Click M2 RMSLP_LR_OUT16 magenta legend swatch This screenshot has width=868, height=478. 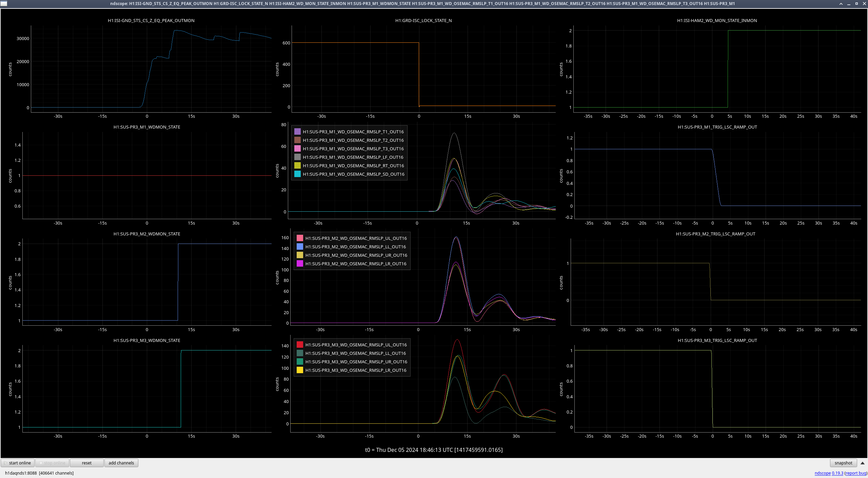(x=300, y=264)
